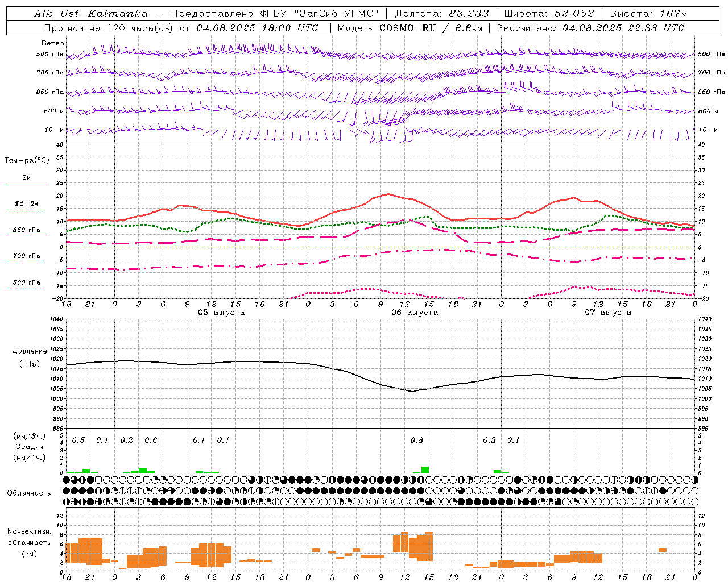The width and height of the screenshot is (728, 582).
Task: Click the 'Облачность' row label
Action: 29,493
